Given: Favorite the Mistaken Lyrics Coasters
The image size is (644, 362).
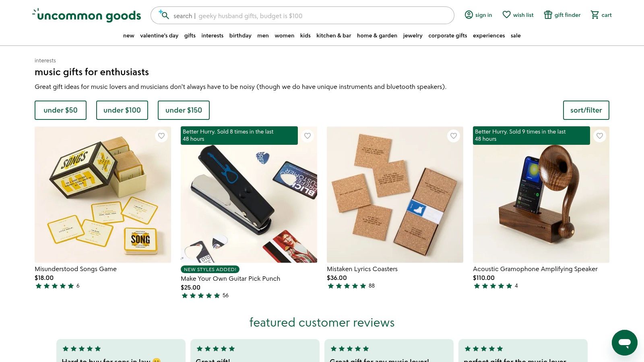Looking at the screenshot, I should pos(454,136).
